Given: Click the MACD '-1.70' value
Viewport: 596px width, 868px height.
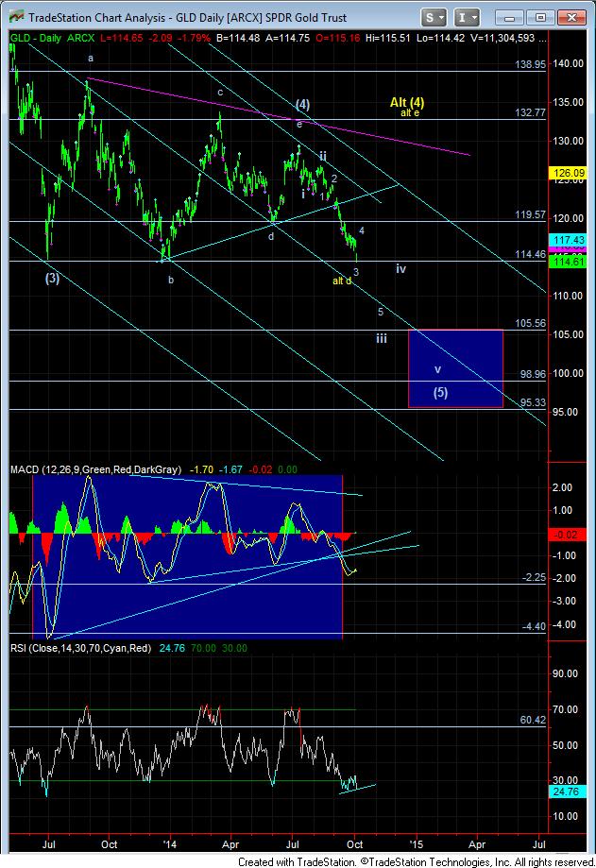Looking at the screenshot, I should (201, 469).
